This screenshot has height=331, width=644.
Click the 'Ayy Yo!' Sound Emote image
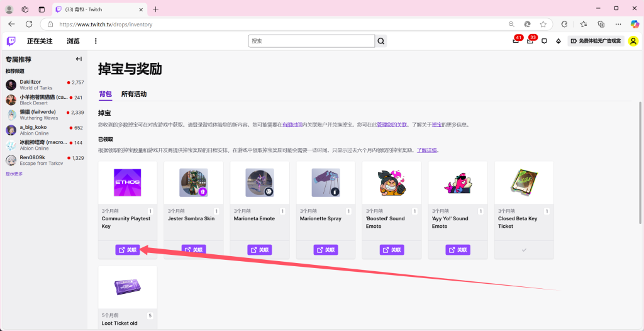tap(458, 182)
